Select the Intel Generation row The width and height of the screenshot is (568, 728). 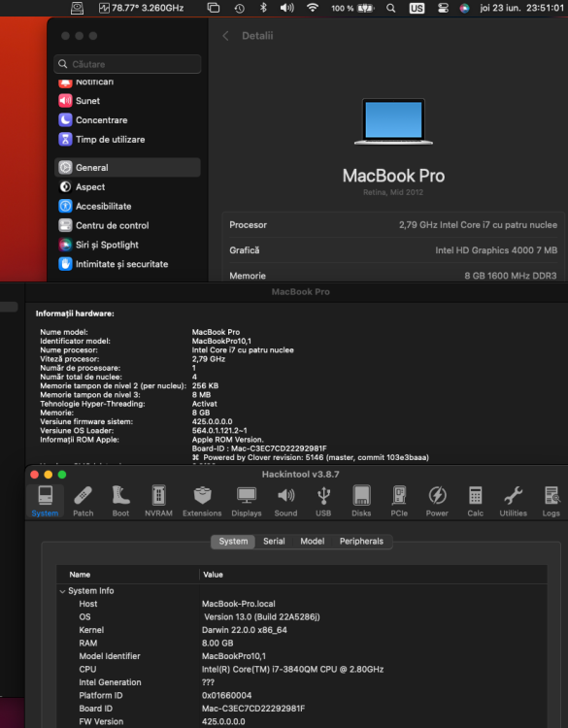coord(301,682)
